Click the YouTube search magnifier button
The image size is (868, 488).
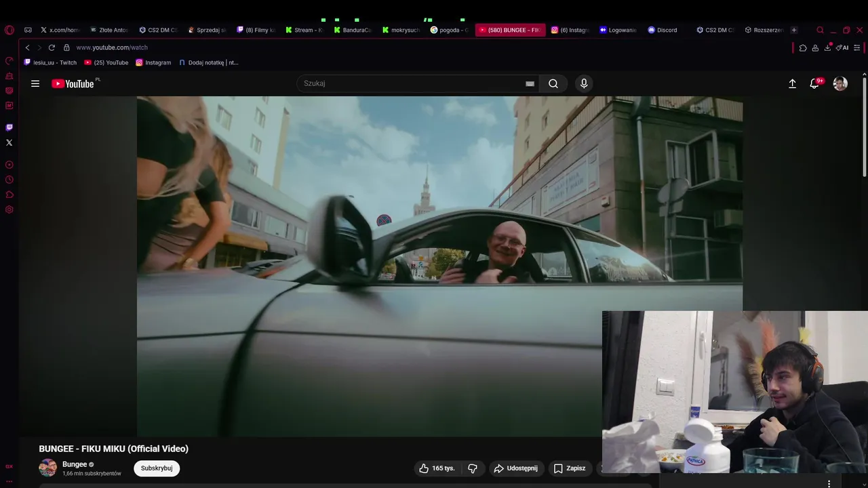[553, 83]
